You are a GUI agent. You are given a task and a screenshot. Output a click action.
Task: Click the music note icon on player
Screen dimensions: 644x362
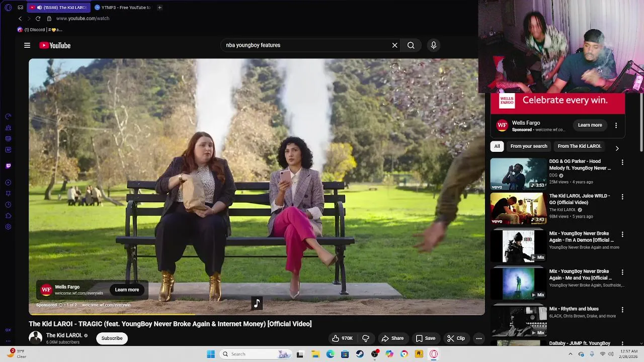point(257,303)
